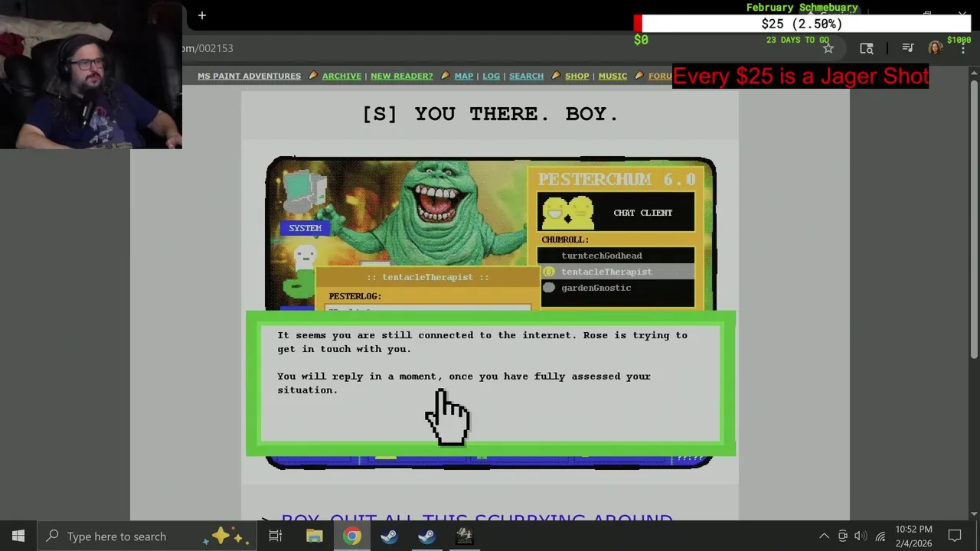Open a new browser tab with the plus button
The width and height of the screenshot is (980, 551).
coord(202,15)
